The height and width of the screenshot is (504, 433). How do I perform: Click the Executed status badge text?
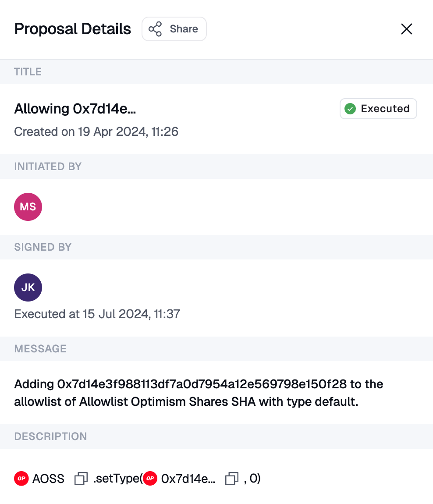(385, 109)
